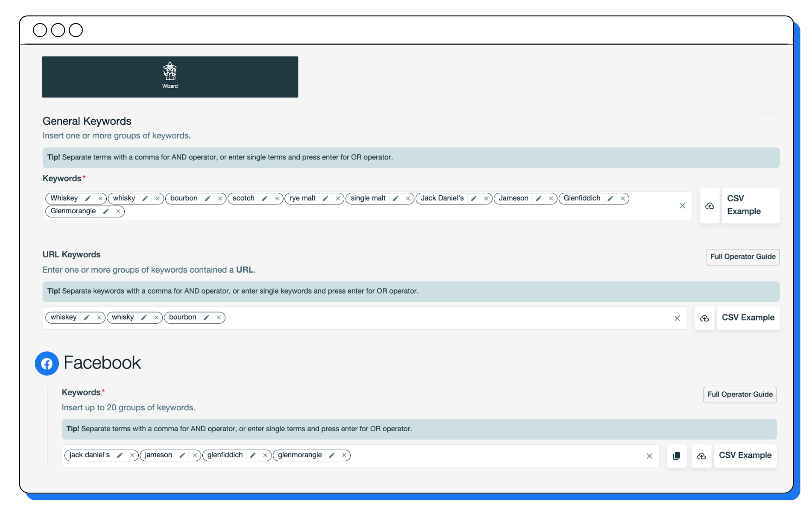This screenshot has width=812, height=510.
Task: Upload CSV for general keywords
Action: click(709, 206)
